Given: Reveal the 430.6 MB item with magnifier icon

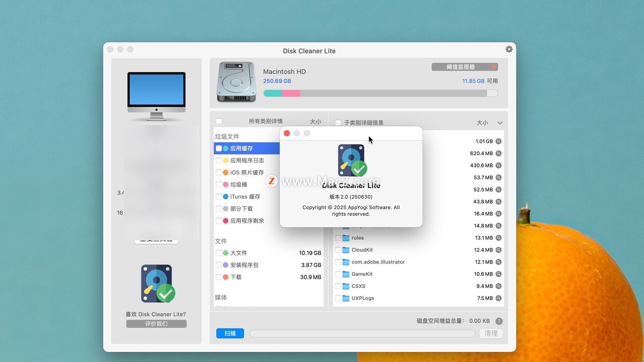Looking at the screenshot, I should click(x=498, y=166).
